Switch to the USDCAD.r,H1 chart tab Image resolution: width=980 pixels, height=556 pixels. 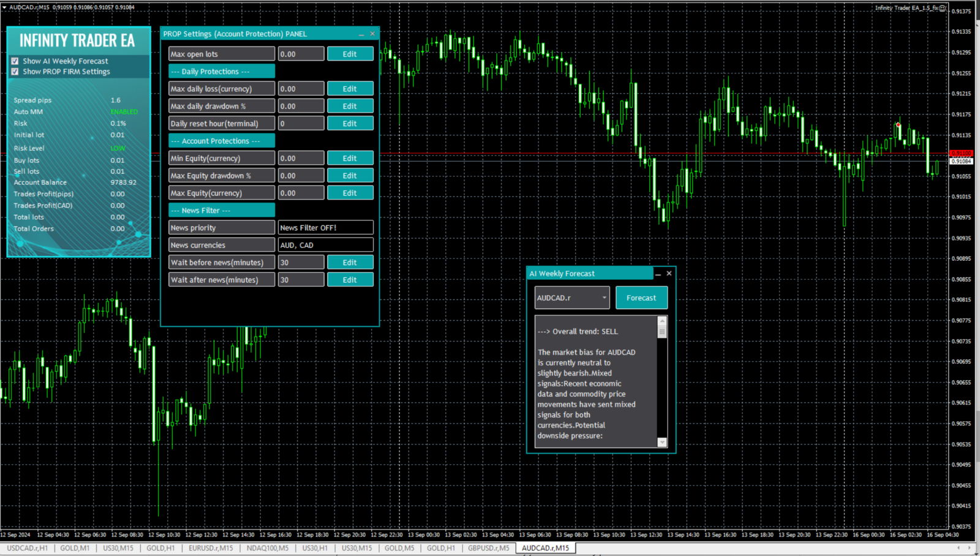(27, 548)
